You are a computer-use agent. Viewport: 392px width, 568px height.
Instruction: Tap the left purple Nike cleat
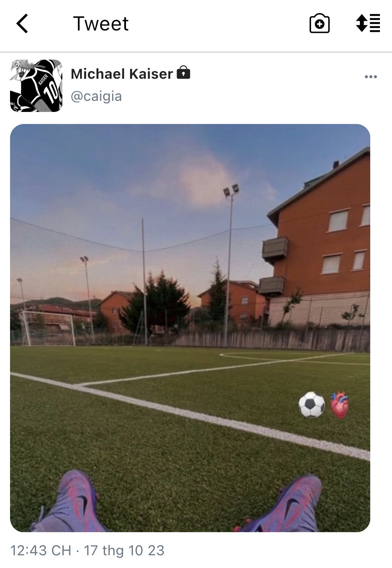[69, 501]
